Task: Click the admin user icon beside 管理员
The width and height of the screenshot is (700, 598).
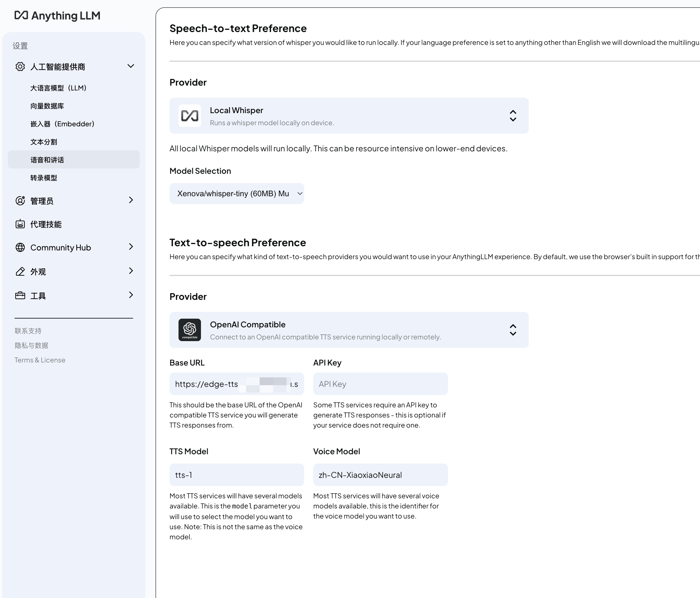Action: pyautogui.click(x=20, y=201)
